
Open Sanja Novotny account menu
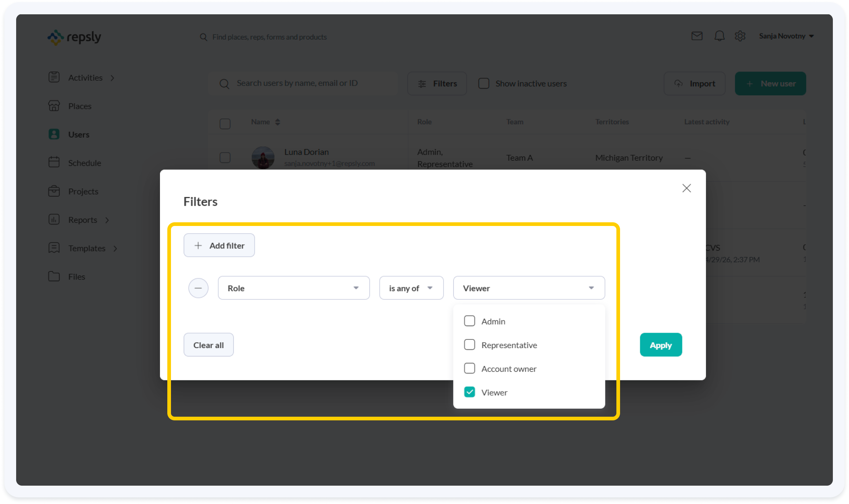tap(786, 36)
